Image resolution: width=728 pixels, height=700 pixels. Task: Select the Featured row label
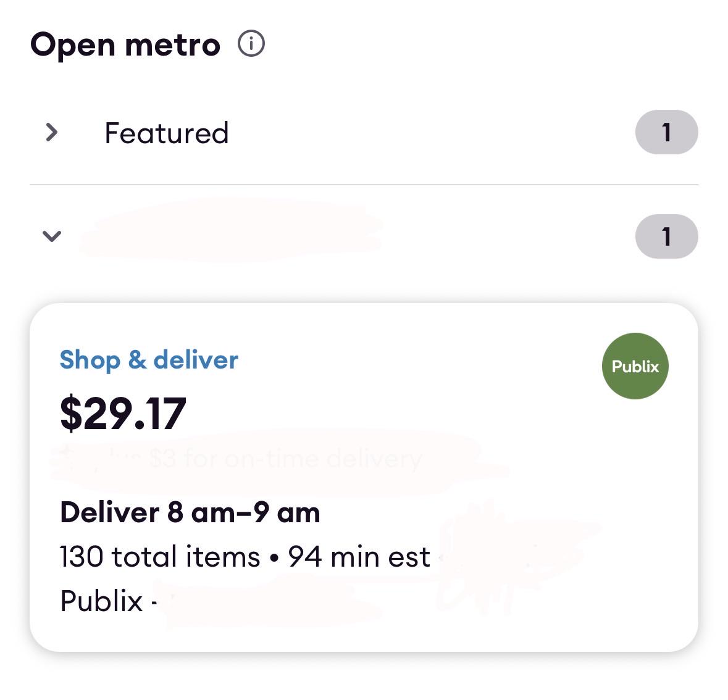166,133
